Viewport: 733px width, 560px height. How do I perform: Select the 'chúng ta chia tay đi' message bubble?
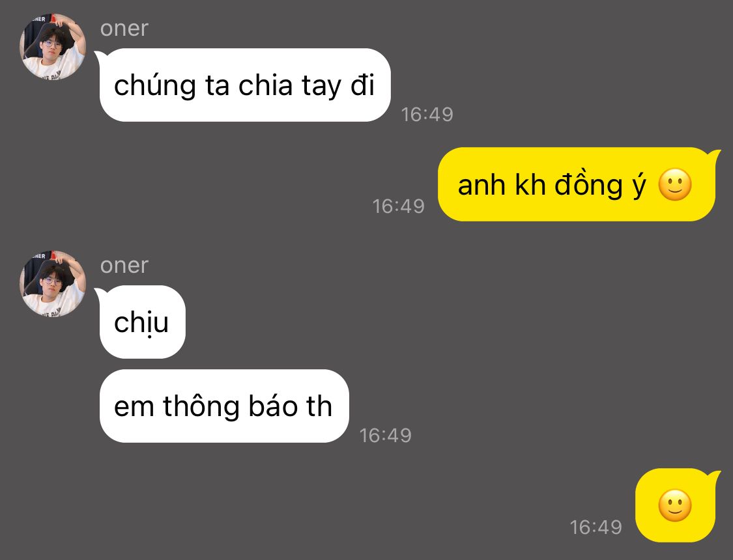click(x=244, y=85)
